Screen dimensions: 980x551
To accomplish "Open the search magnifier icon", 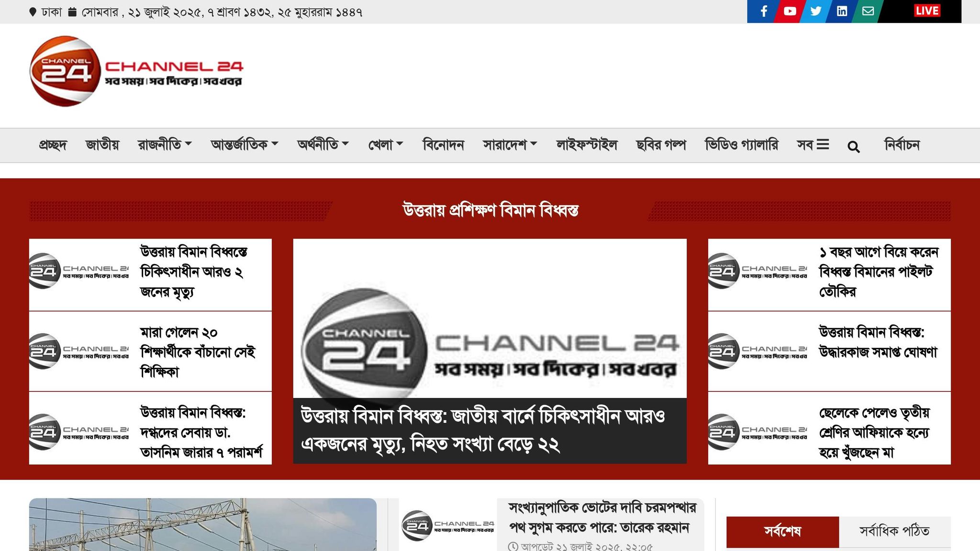I will (853, 146).
